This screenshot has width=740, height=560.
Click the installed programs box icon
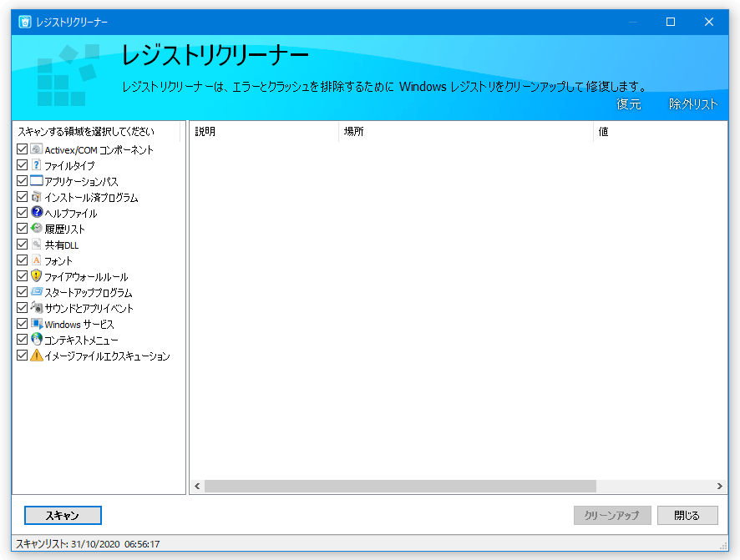pyautogui.click(x=37, y=197)
